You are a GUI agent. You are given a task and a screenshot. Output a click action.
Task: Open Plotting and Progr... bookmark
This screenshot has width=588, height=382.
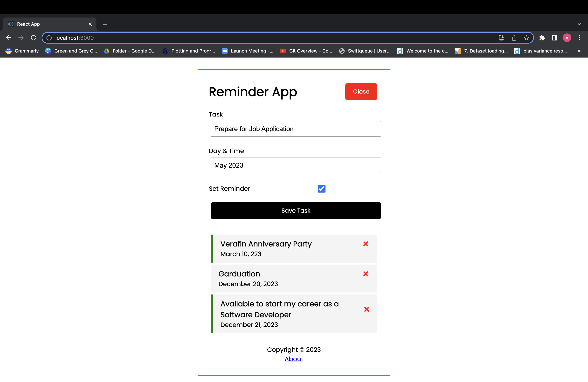tap(188, 51)
